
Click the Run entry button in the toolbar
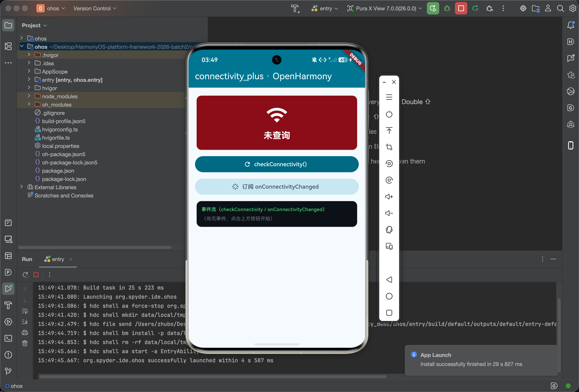coord(433,8)
